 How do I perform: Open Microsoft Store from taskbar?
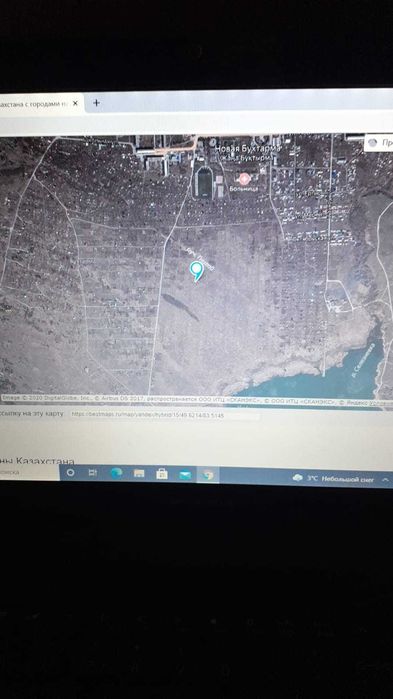click(x=162, y=474)
